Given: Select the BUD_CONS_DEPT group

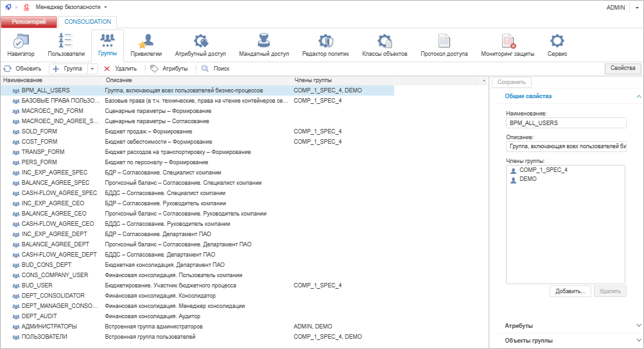Looking at the screenshot, I should 197,265.
